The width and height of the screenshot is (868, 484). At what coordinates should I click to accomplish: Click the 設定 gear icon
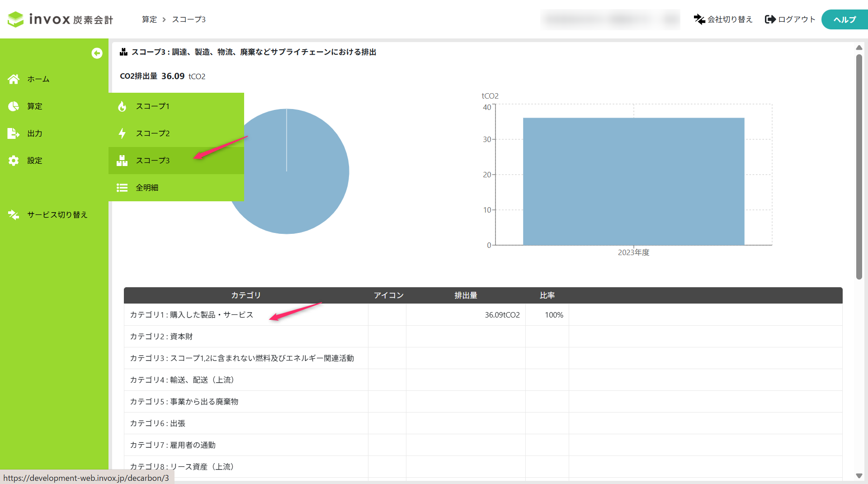14,161
